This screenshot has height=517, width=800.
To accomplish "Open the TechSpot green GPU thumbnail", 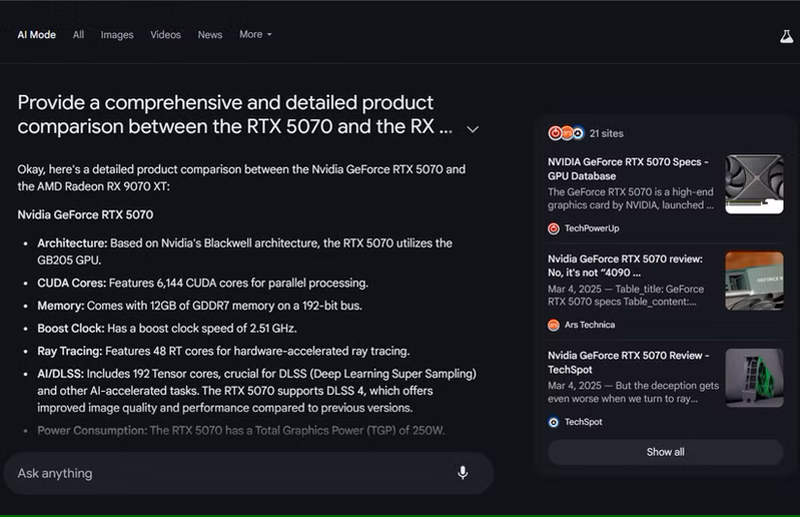I will pyautogui.click(x=754, y=378).
